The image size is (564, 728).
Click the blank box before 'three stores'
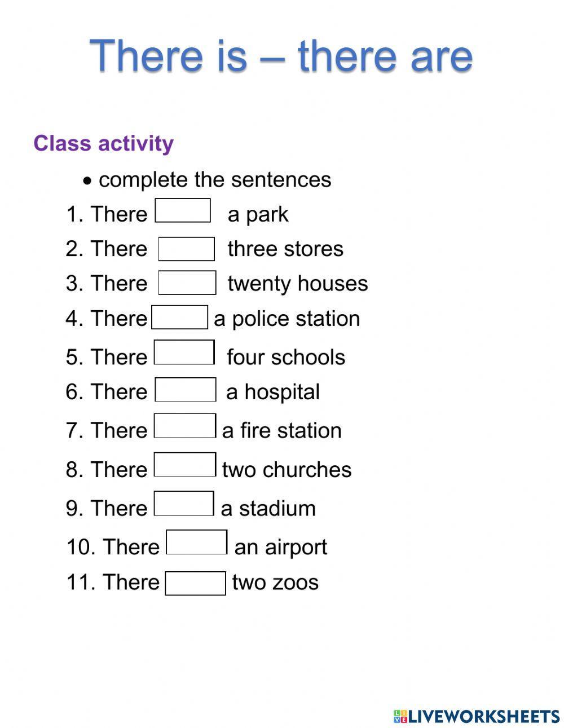[186, 249]
